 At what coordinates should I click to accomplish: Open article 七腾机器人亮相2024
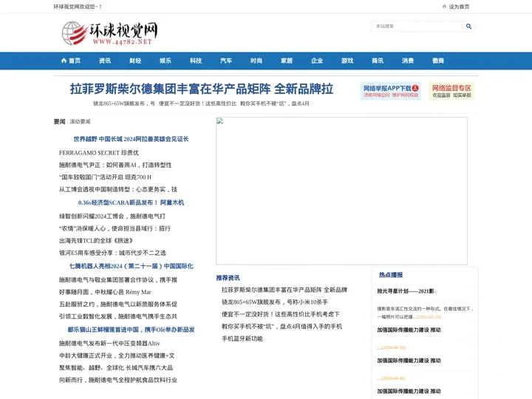(132, 266)
